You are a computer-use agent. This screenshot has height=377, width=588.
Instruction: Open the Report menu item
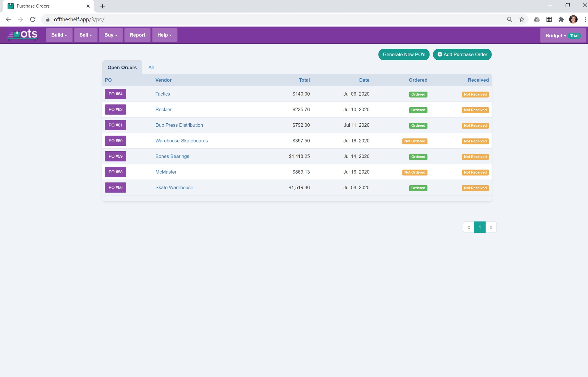tap(137, 35)
